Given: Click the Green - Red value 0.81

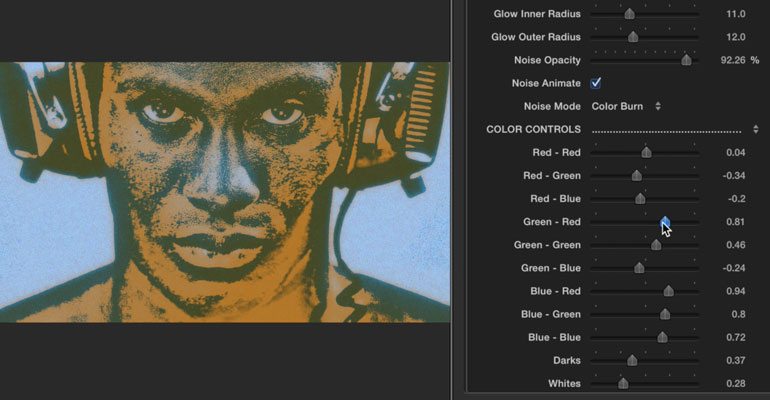Looking at the screenshot, I should [x=736, y=222].
